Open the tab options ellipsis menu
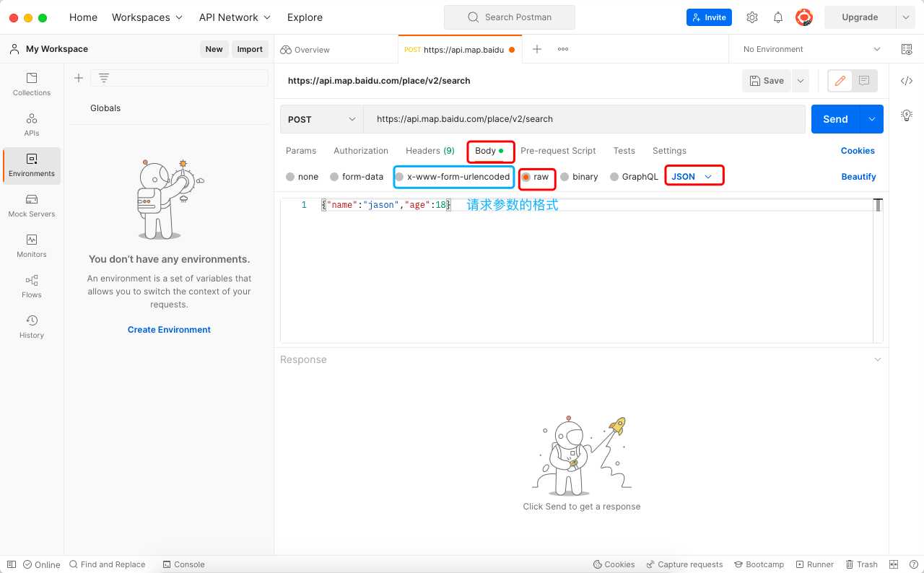The image size is (924, 573). (x=563, y=49)
